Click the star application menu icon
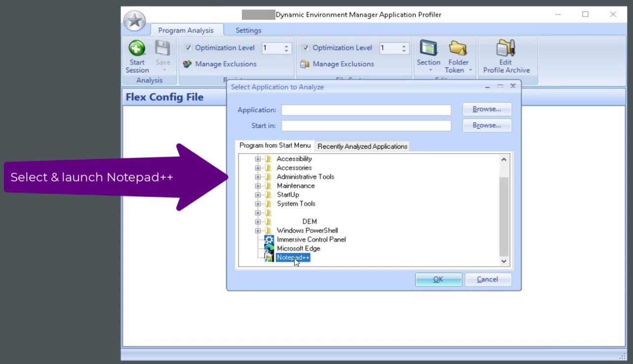The height and width of the screenshot is (364, 633). (x=134, y=21)
